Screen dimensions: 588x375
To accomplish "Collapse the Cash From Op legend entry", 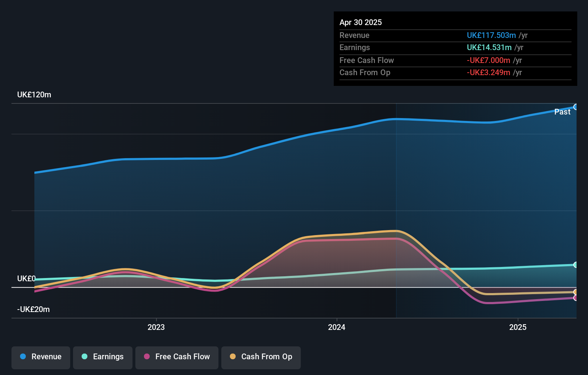I will click(261, 357).
